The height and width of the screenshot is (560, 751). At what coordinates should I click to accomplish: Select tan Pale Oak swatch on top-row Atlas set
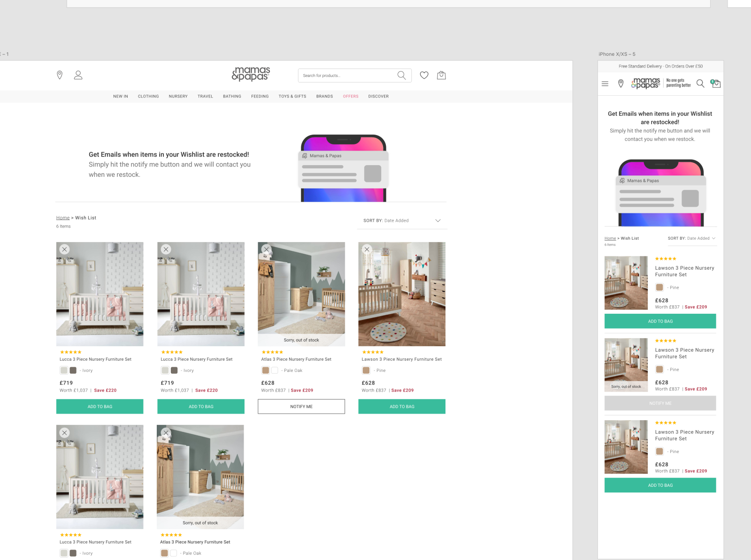[266, 371]
